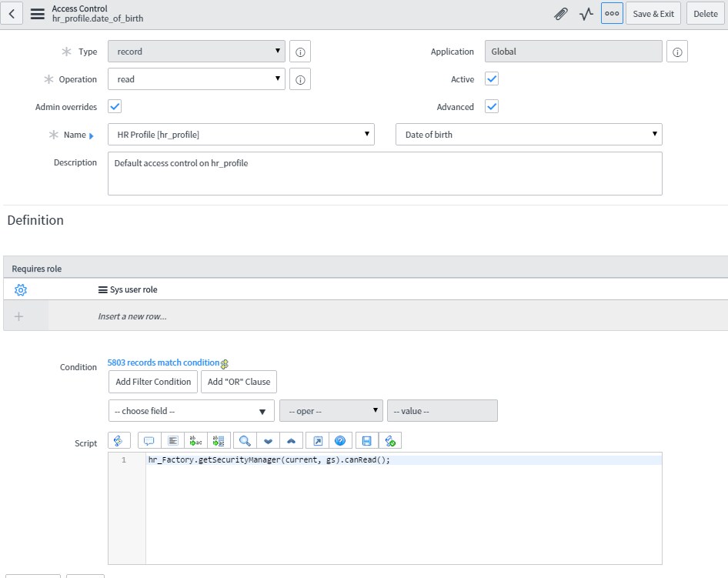Screen dimensions: 728x578
Task: Open the Operation dropdown showing read
Action: point(196,79)
